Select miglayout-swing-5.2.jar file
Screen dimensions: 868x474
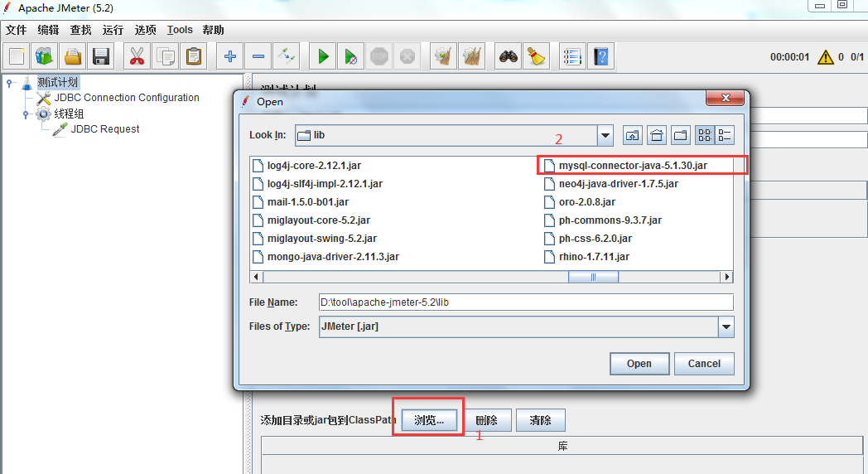(x=315, y=239)
